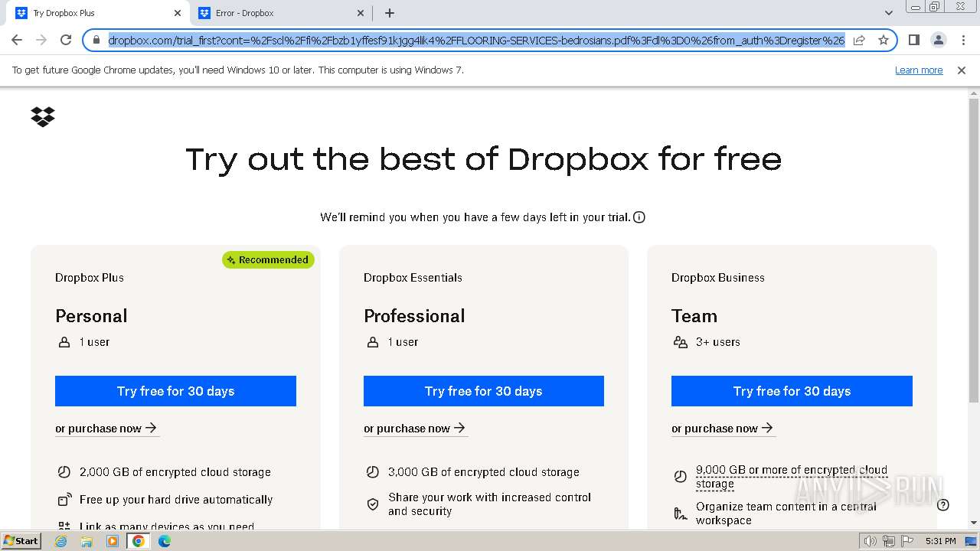Click the '3,000 GB of encrypted cloud storage' text
The image size is (980, 551).
(484, 472)
